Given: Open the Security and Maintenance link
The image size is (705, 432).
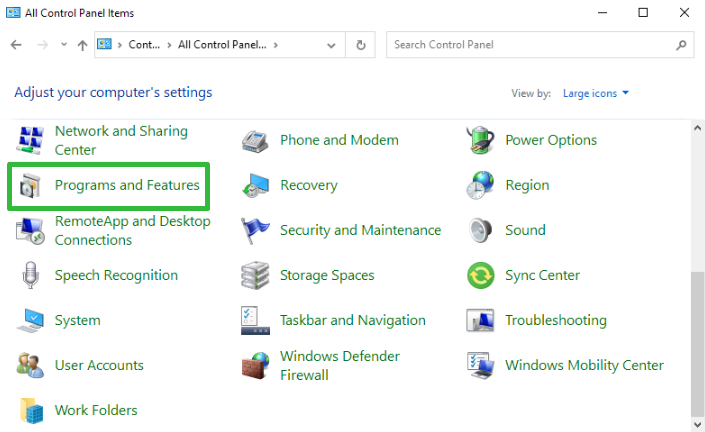Looking at the screenshot, I should [361, 230].
